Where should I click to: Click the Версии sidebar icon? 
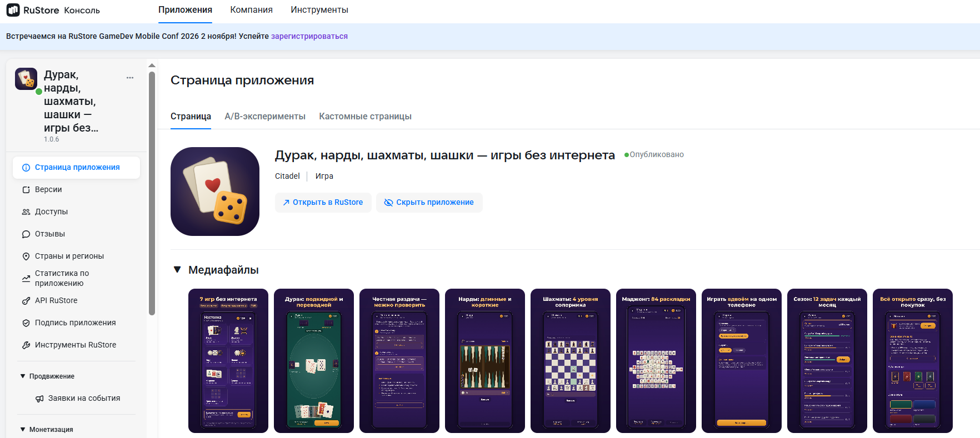tap(26, 190)
